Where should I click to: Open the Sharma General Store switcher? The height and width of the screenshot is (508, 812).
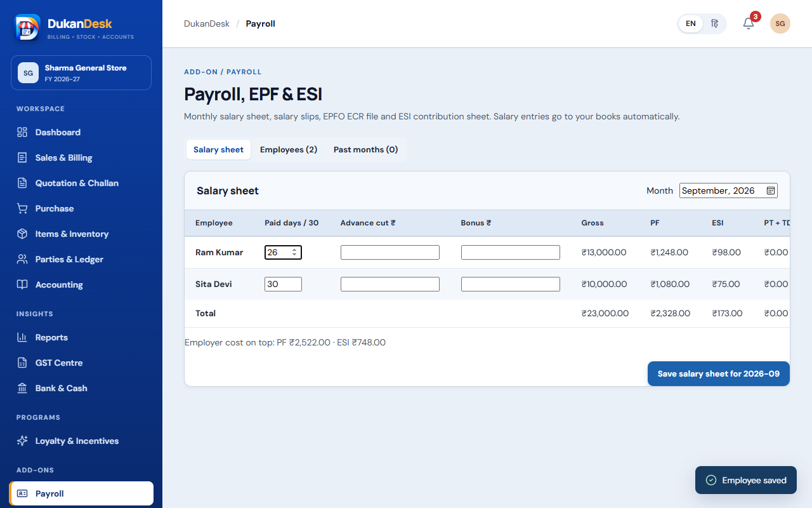point(81,72)
